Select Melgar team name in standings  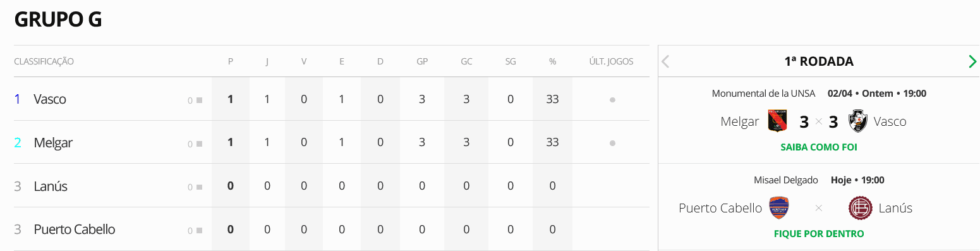pos(53,143)
